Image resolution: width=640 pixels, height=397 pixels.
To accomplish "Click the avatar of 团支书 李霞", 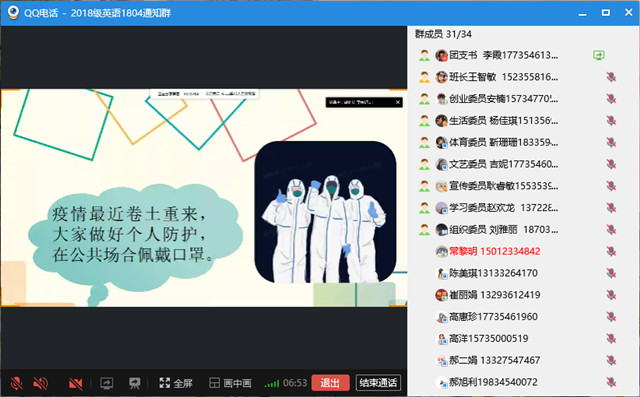I will [x=441, y=55].
